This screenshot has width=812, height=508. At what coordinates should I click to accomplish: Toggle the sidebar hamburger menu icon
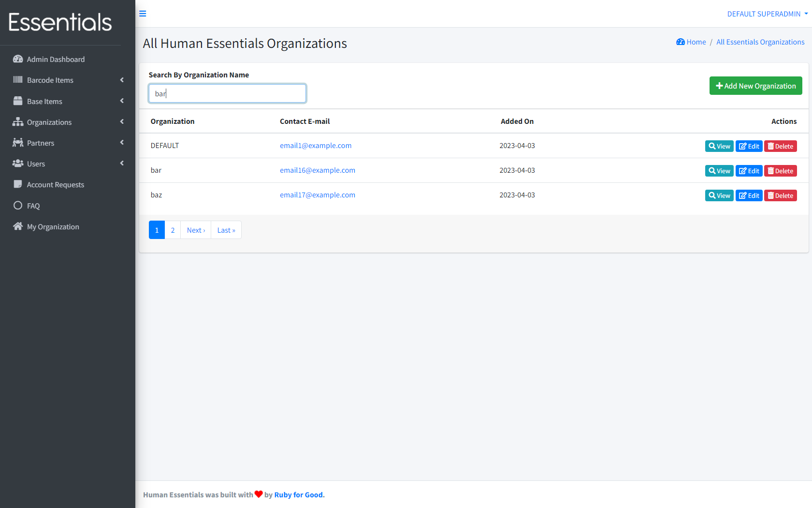[143, 14]
